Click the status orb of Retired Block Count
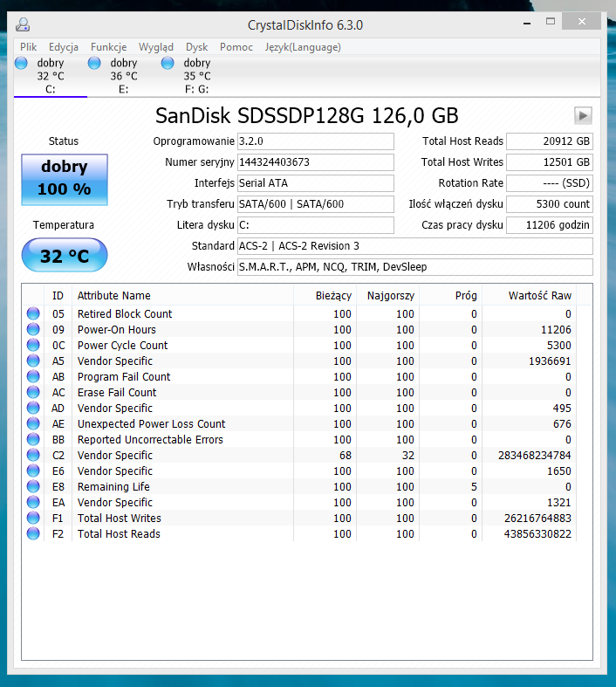The width and height of the screenshot is (616, 687). click(33, 313)
